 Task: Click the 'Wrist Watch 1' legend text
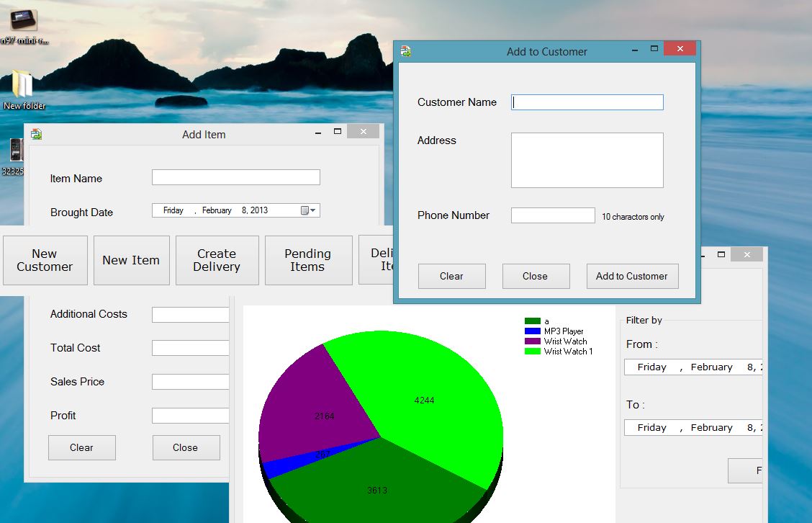[568, 352]
